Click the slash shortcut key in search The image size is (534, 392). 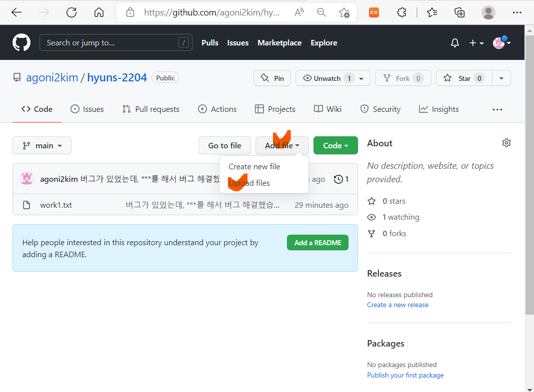[183, 42]
